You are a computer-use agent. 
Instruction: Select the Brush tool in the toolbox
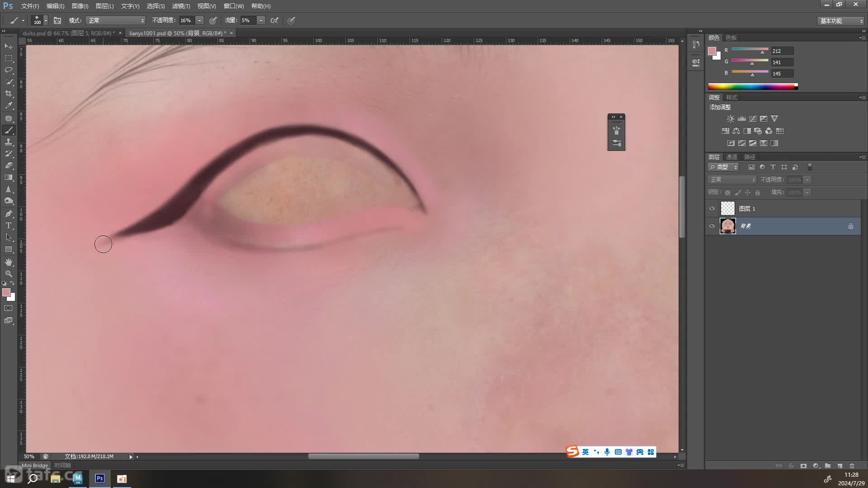(x=9, y=130)
